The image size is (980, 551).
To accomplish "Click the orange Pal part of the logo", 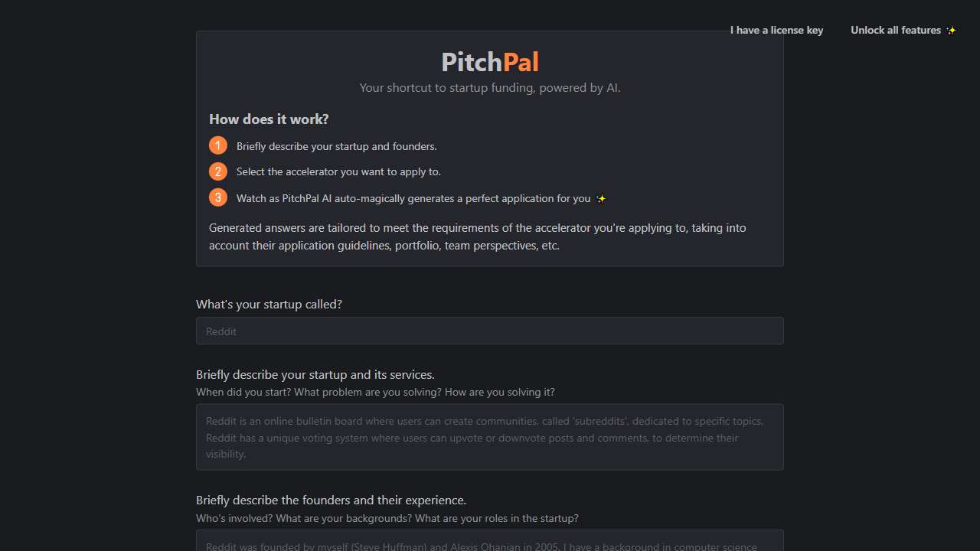I will 521,61.
